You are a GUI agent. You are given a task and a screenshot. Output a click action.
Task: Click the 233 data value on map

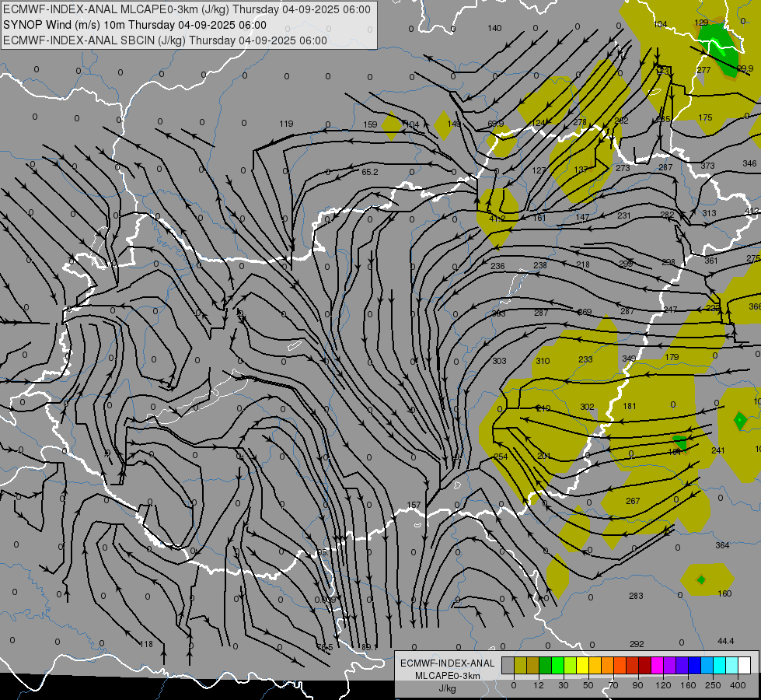pyautogui.click(x=585, y=359)
